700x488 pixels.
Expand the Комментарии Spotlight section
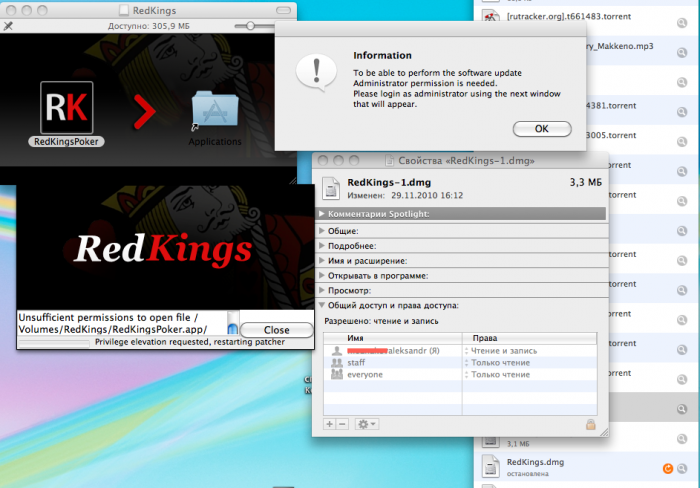[x=322, y=214]
